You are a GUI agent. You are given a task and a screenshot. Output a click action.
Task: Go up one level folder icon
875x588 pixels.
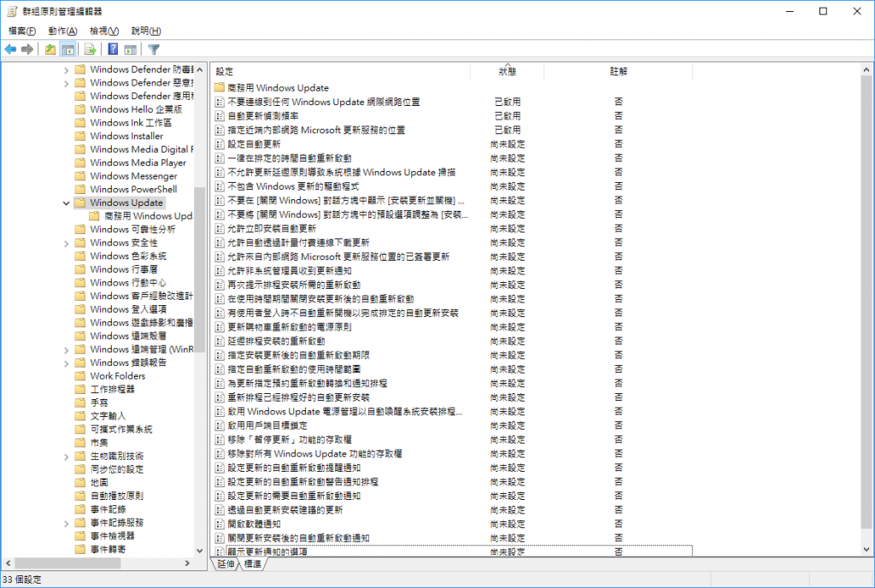tap(50, 50)
